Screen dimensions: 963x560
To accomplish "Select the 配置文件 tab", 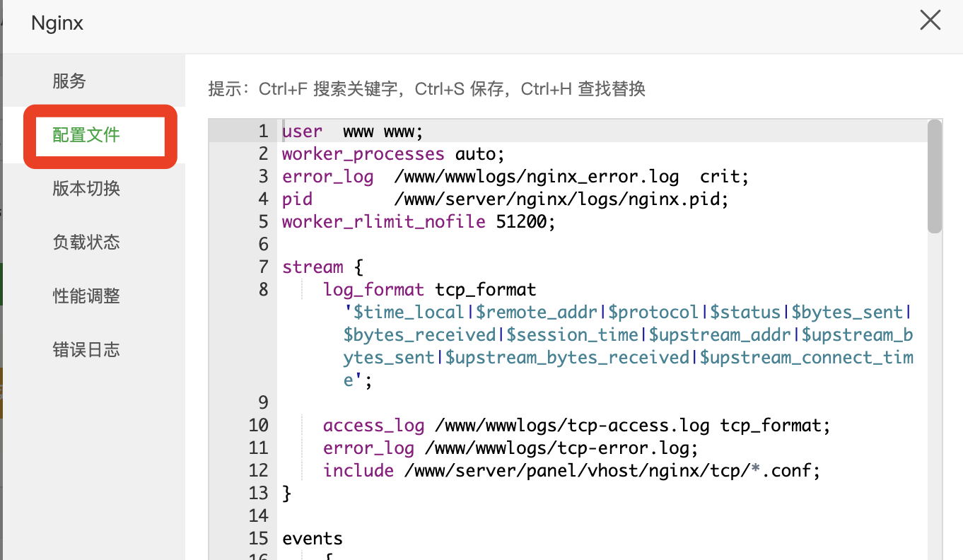I will click(86, 135).
